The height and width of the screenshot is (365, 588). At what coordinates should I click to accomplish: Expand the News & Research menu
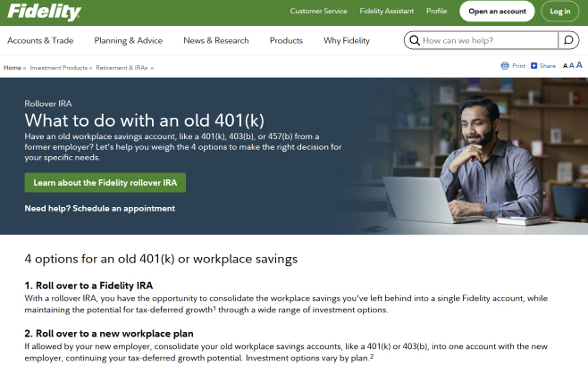(x=215, y=40)
